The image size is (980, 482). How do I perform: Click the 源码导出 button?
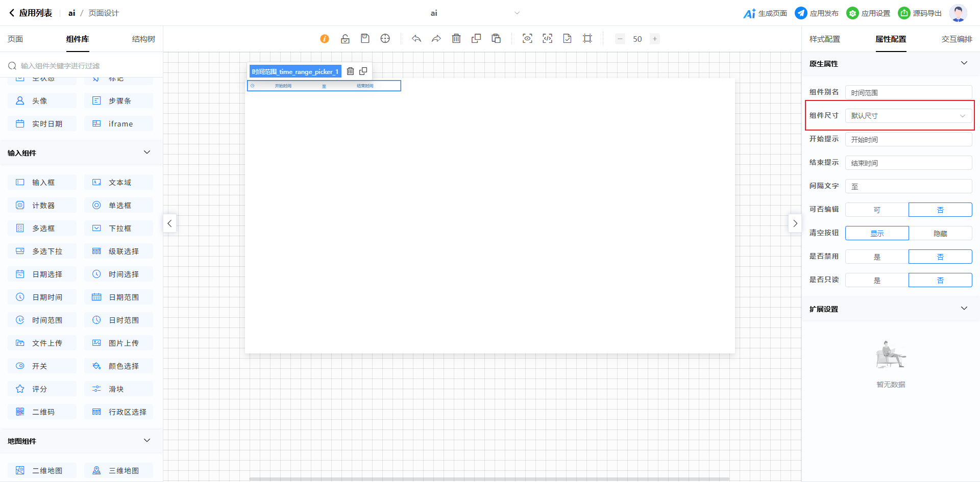(x=920, y=13)
